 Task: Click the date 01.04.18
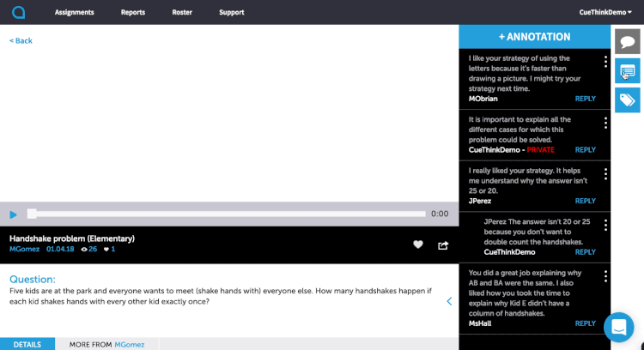click(60, 249)
